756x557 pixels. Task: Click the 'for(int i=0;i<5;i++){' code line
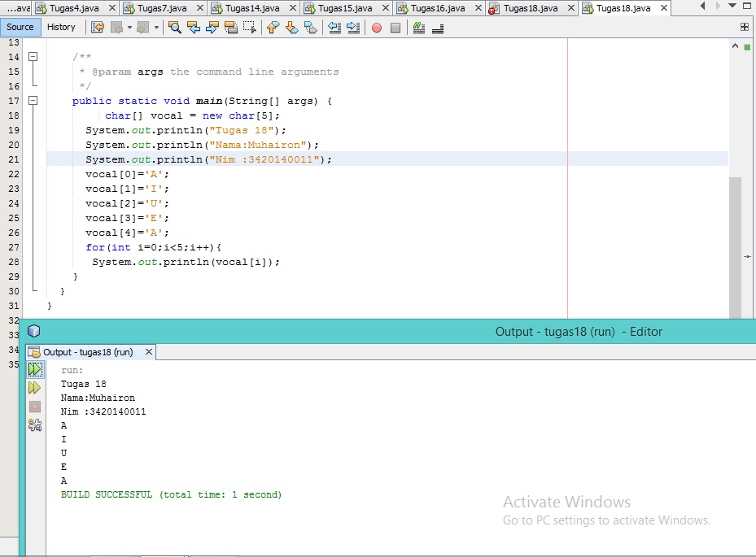[x=153, y=247]
